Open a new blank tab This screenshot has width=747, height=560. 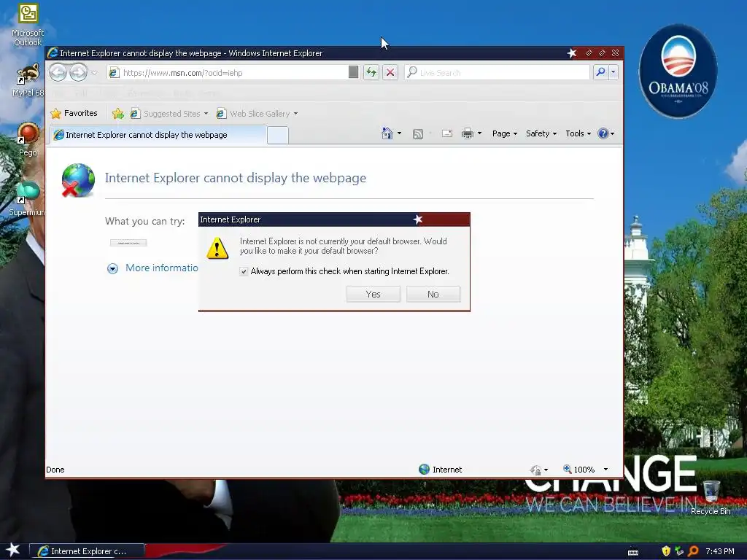[278, 135]
